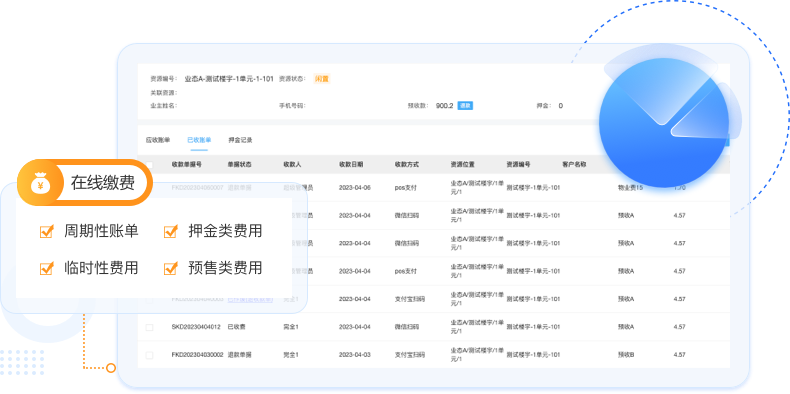Click pos支付 in the 2023-04-06 row

[x=406, y=187]
